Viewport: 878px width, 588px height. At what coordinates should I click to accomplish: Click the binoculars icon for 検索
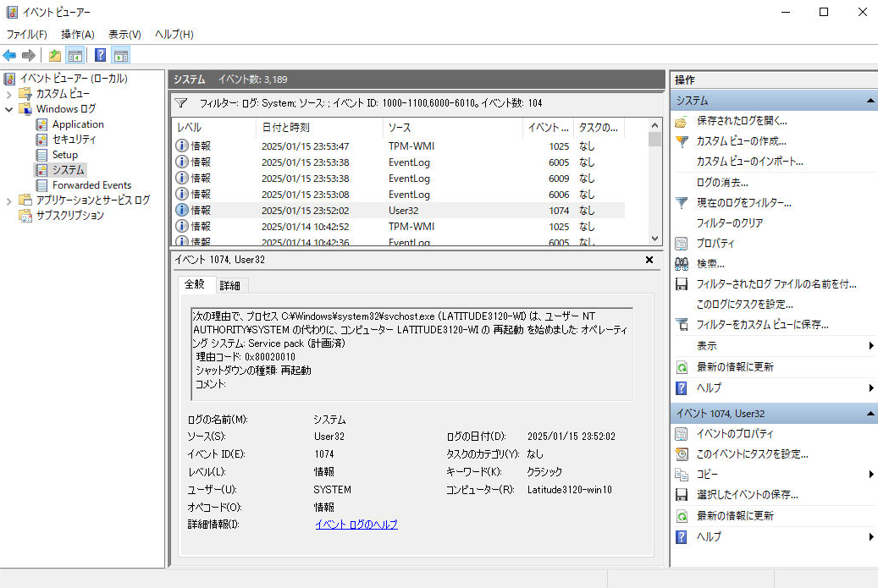pyautogui.click(x=682, y=264)
